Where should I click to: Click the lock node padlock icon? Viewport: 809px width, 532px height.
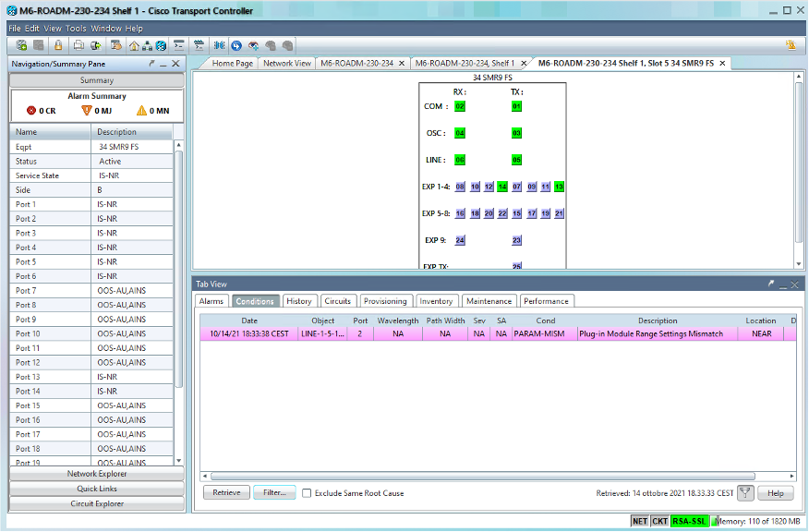click(58, 45)
